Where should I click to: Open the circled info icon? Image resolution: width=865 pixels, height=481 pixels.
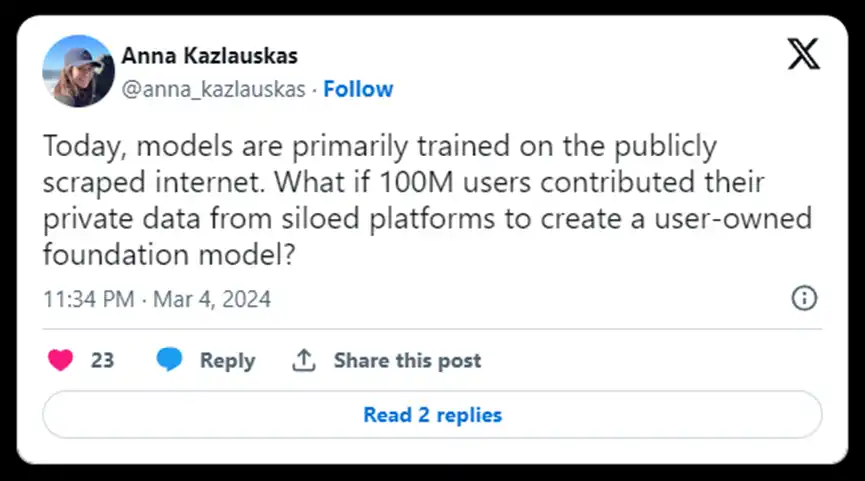coord(804,298)
